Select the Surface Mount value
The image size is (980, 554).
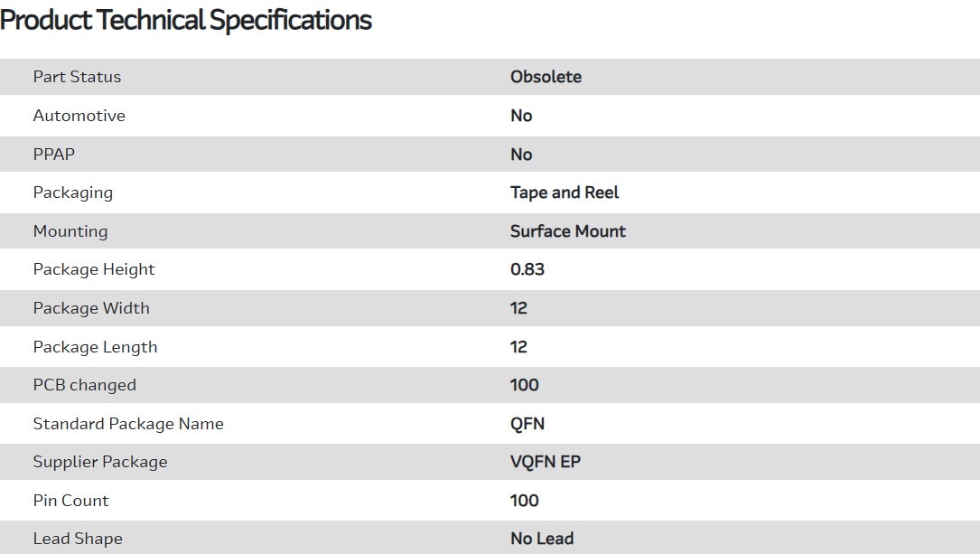click(568, 231)
